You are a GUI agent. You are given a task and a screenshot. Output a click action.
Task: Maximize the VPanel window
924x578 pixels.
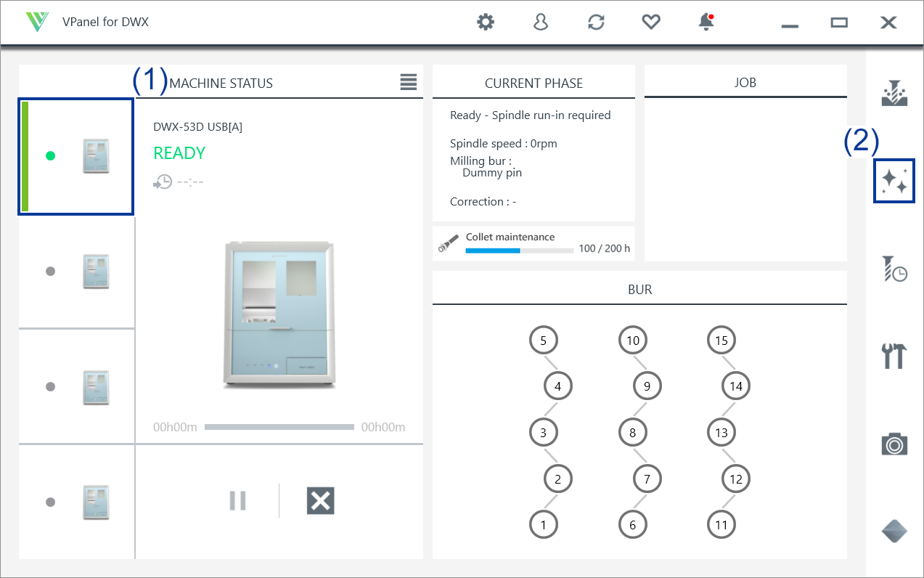[839, 23]
